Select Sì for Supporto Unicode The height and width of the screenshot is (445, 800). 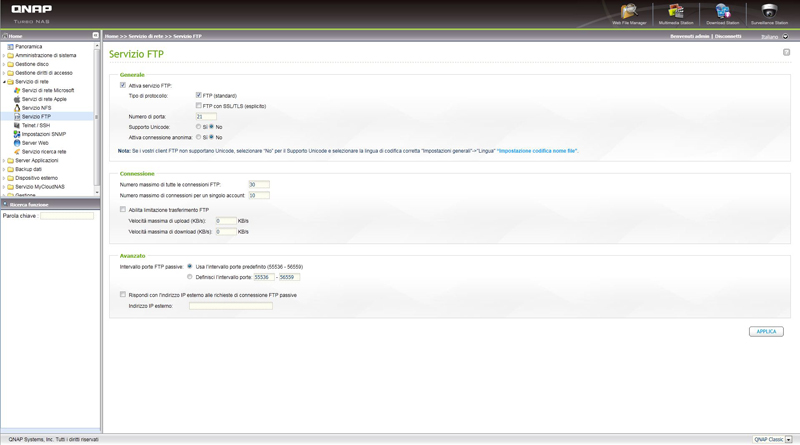click(x=198, y=127)
